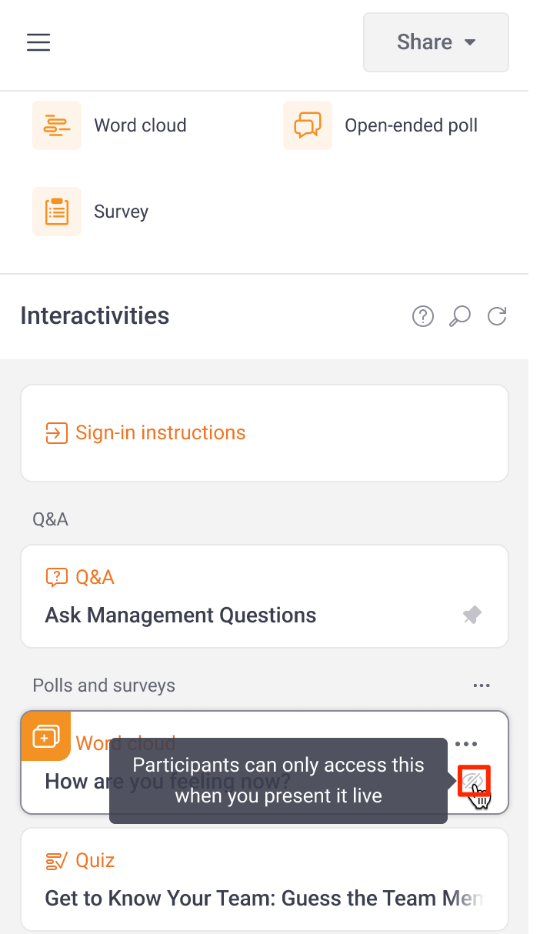Open the hamburger menu
The height and width of the screenshot is (934, 560).
tap(38, 42)
